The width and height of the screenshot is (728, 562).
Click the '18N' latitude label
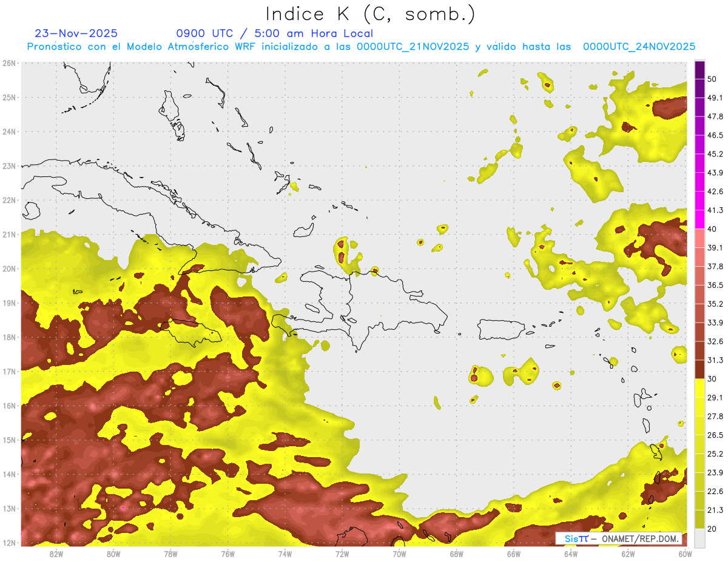(9, 337)
